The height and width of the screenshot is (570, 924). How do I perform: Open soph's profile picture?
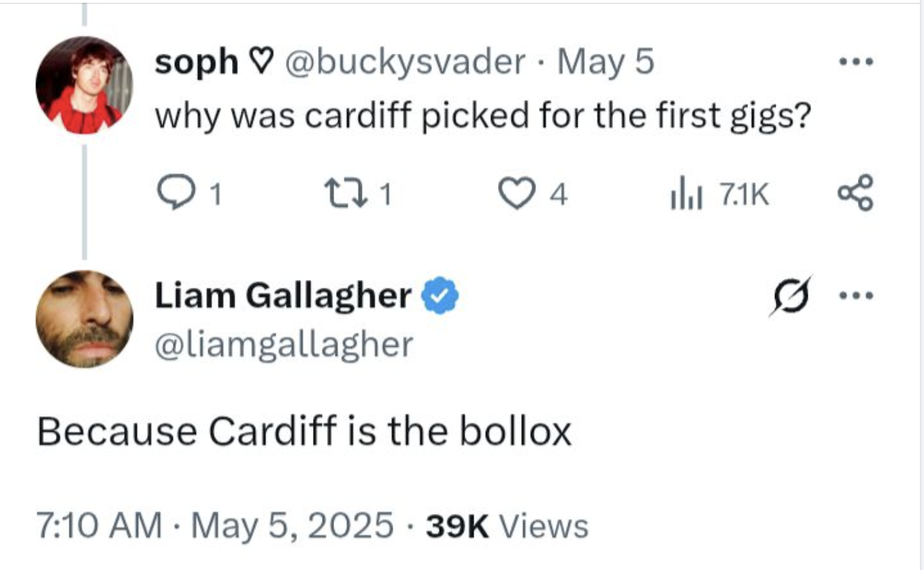[x=84, y=86]
